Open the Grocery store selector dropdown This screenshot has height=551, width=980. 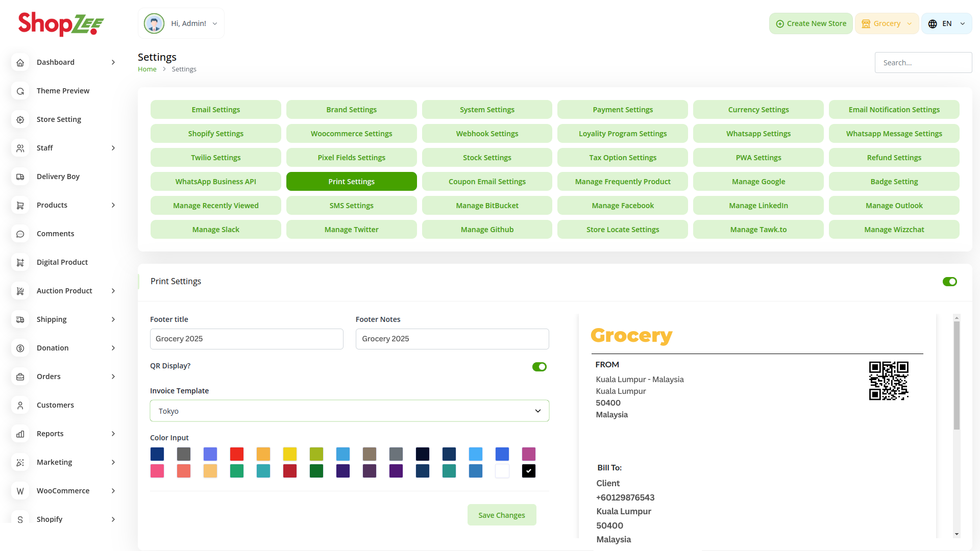coord(887,23)
